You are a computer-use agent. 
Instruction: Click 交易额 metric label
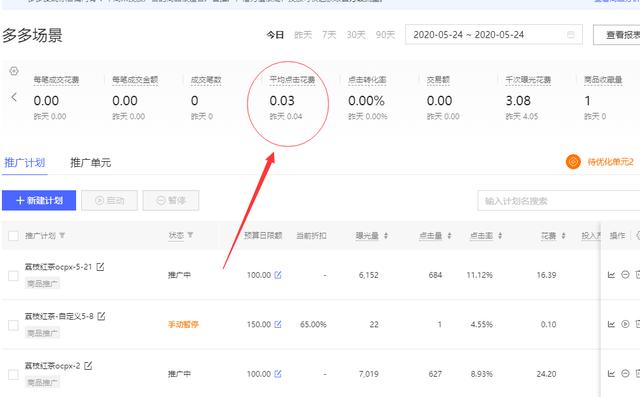438,80
